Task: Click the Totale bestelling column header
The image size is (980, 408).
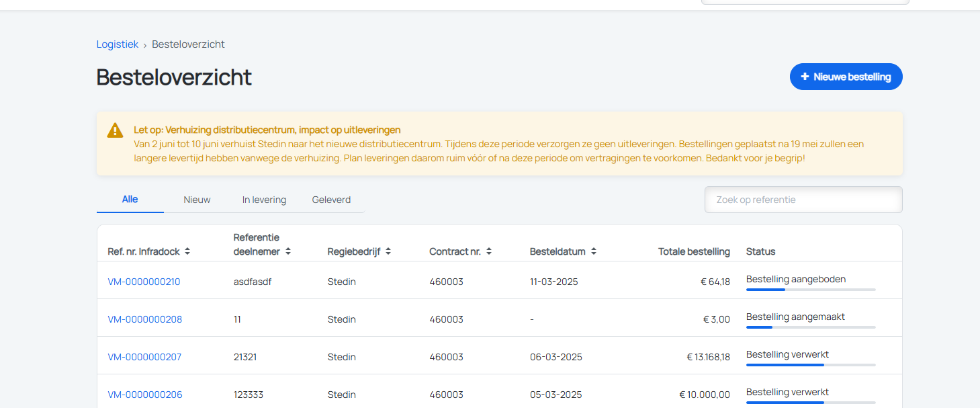Action: [694, 251]
